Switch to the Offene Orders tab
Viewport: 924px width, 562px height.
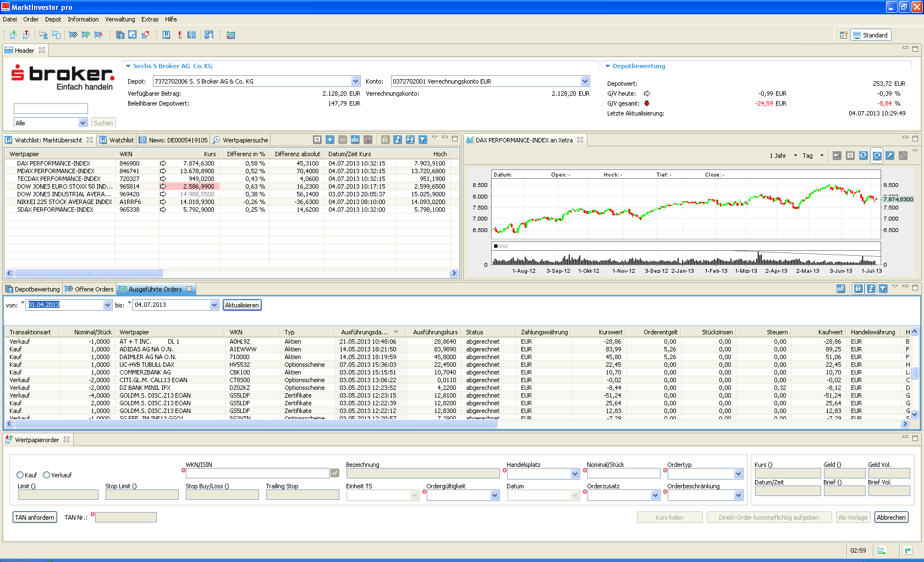pyautogui.click(x=89, y=289)
